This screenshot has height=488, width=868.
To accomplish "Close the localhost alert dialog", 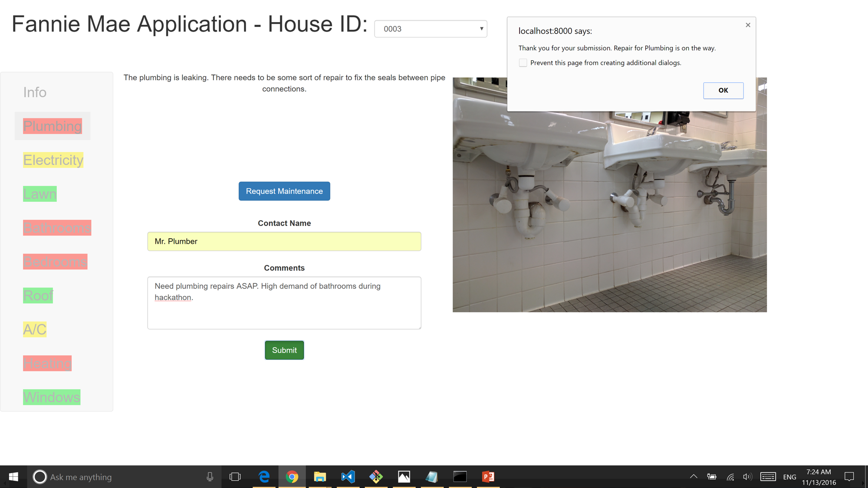I will [x=748, y=25].
